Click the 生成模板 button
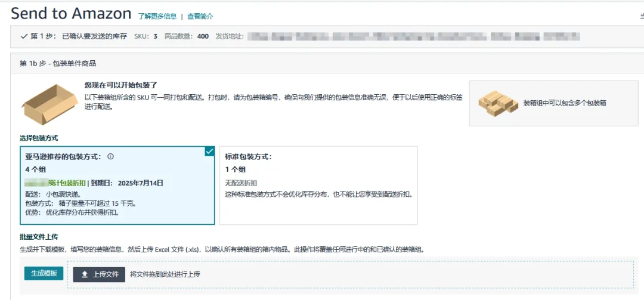Image resolution: width=644 pixels, height=300 pixels. pos(44,273)
